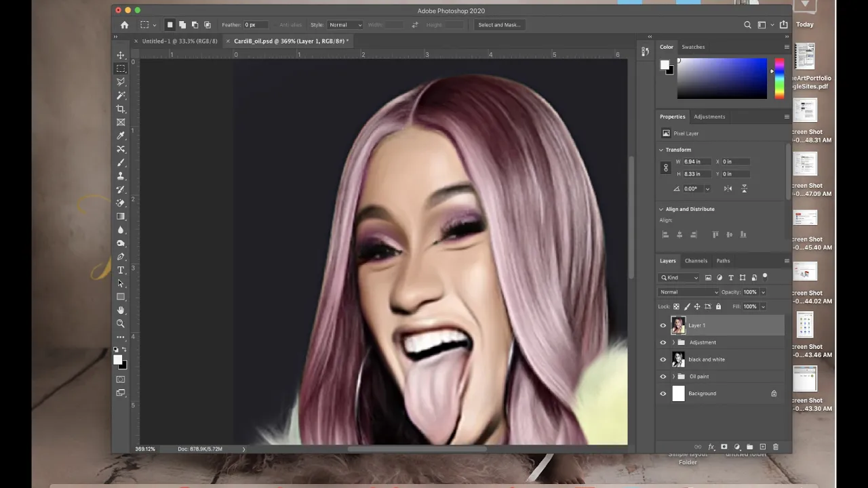The image size is (868, 488).
Task: Switch to the Channels tab
Action: coord(696,261)
